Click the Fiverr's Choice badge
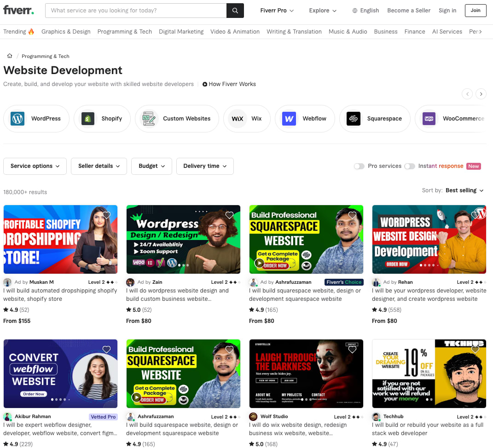The image size is (493, 448). 344,282
